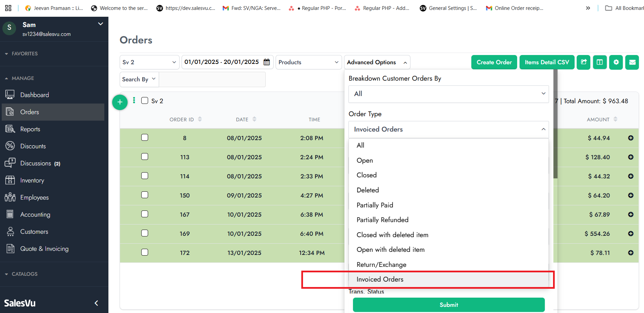Click the search text input field
Image resolution: width=644 pixels, height=313 pixels.
[212, 79]
